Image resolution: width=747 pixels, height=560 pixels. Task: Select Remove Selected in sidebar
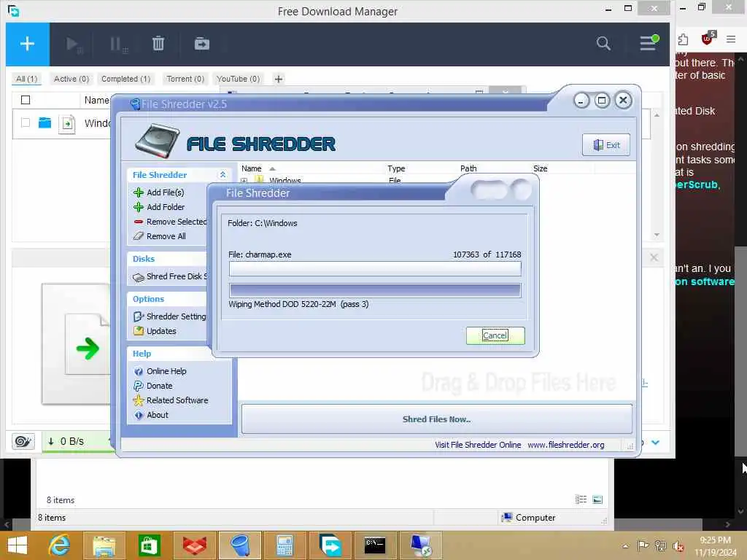tap(171, 222)
